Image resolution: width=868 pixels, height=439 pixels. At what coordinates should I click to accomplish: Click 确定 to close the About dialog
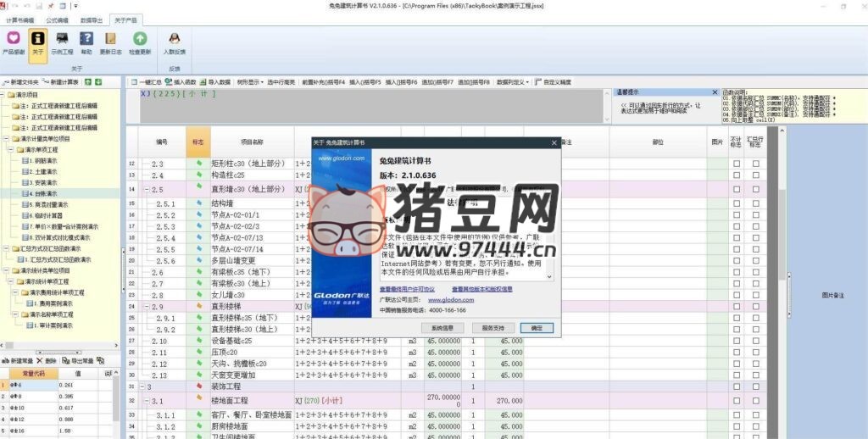537,328
